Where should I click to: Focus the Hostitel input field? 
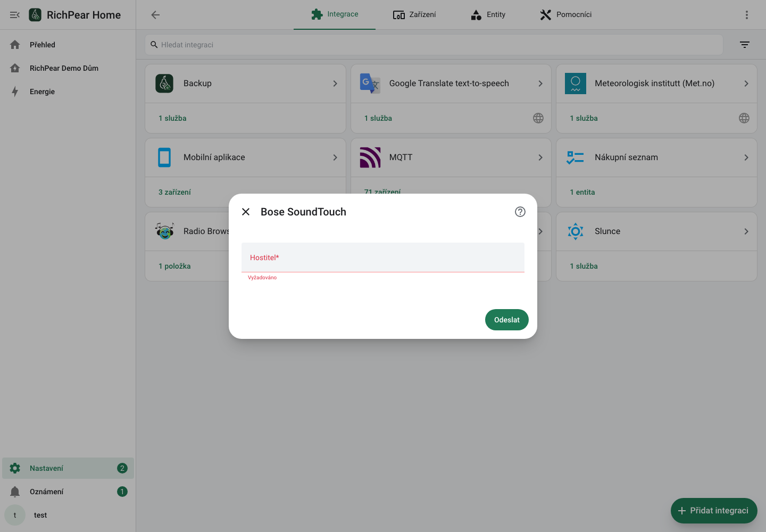pos(383,257)
